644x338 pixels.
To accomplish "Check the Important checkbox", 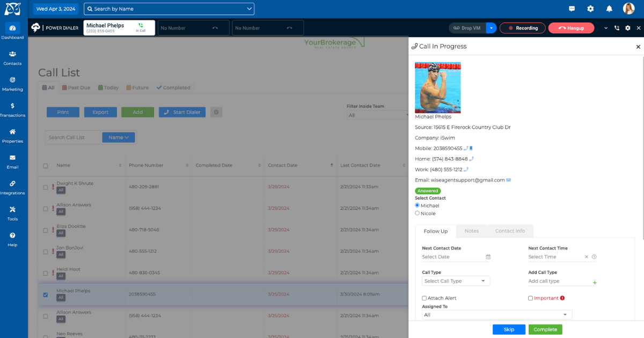I will [531, 298].
